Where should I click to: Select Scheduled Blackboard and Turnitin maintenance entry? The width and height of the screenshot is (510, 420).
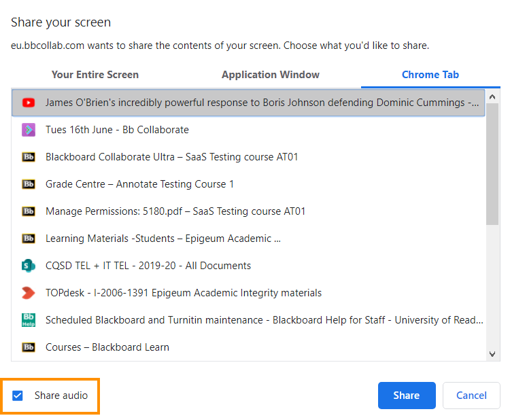(264, 320)
